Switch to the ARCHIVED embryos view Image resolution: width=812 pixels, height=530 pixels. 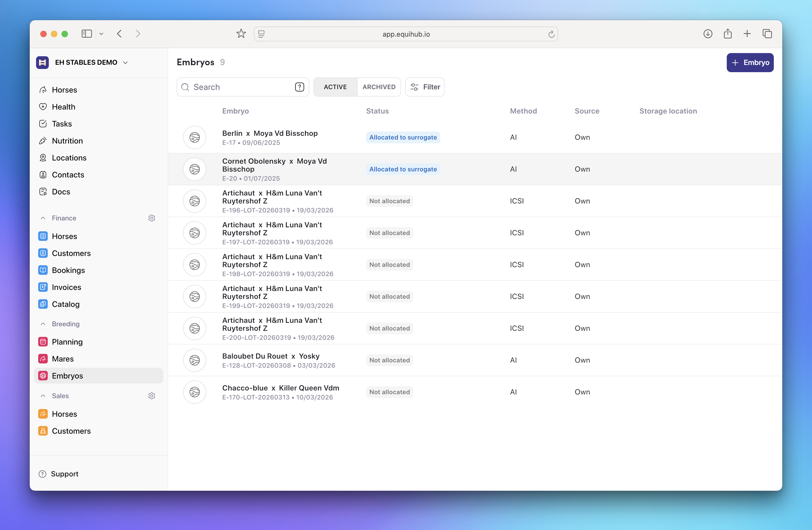379,87
